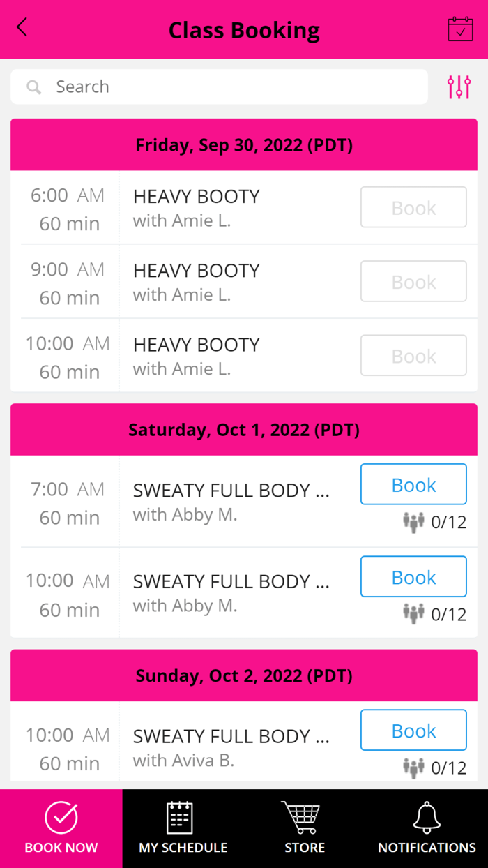Open the Store shopping cart icon

click(x=301, y=817)
